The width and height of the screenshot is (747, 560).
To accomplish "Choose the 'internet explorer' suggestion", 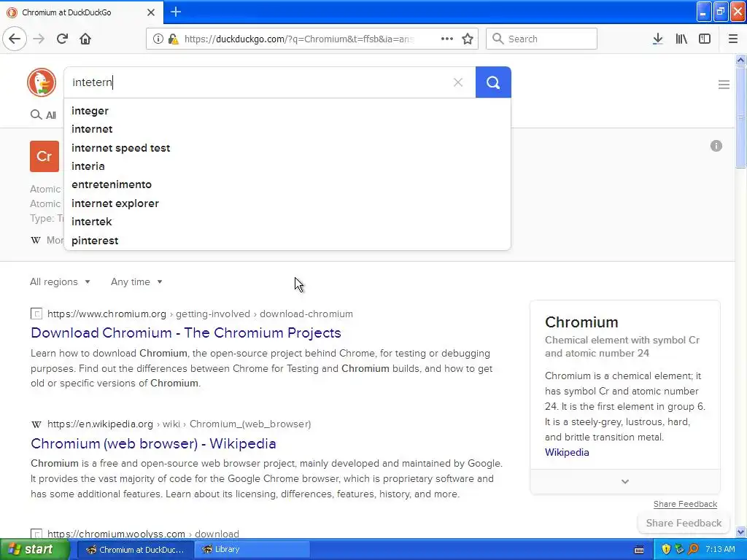I will [287, 203].
